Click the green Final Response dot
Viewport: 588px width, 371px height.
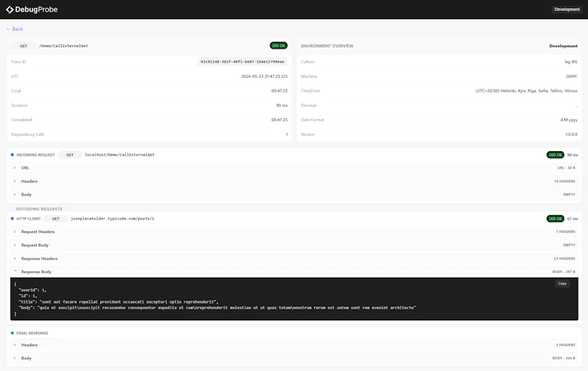(12, 333)
